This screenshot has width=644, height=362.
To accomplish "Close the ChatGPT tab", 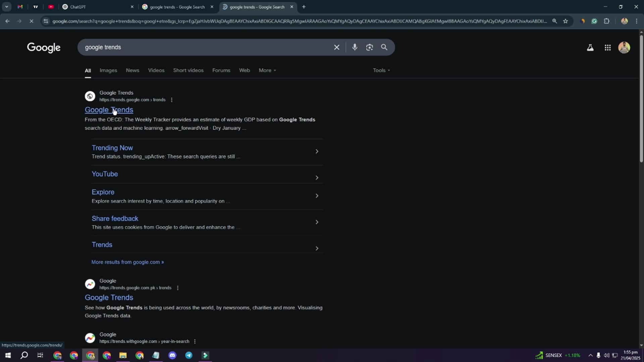I will click(x=132, y=7).
